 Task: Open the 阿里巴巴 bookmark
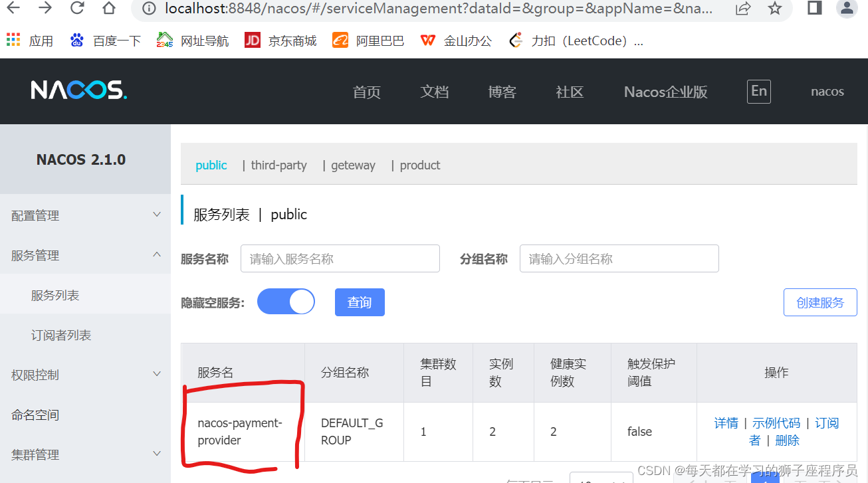pyautogui.click(x=368, y=41)
